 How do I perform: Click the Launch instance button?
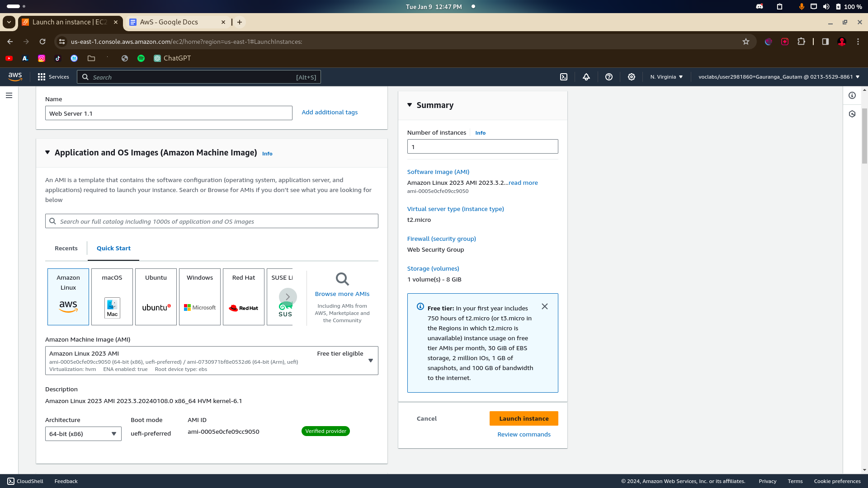(524, 418)
